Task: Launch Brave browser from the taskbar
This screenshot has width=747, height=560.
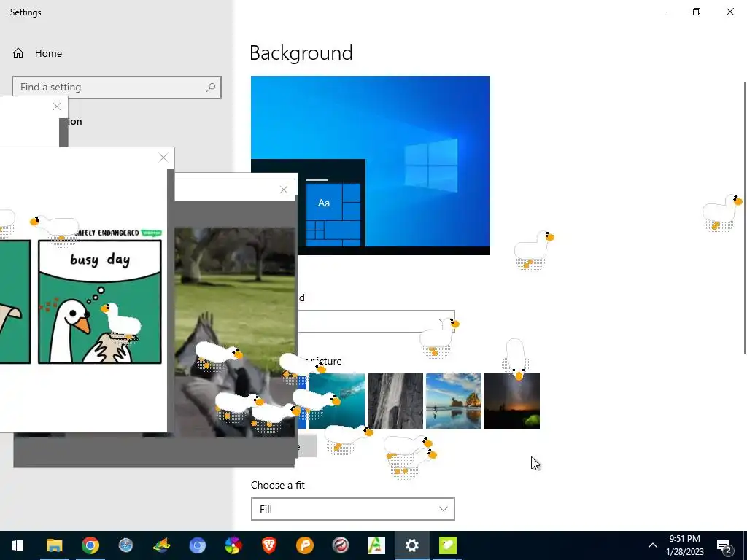Action: (268, 545)
